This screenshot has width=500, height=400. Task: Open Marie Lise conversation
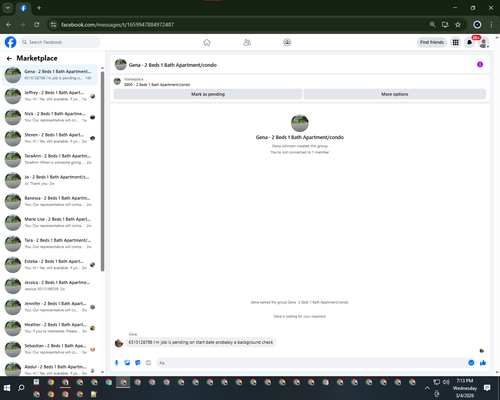pyautogui.click(x=50, y=222)
